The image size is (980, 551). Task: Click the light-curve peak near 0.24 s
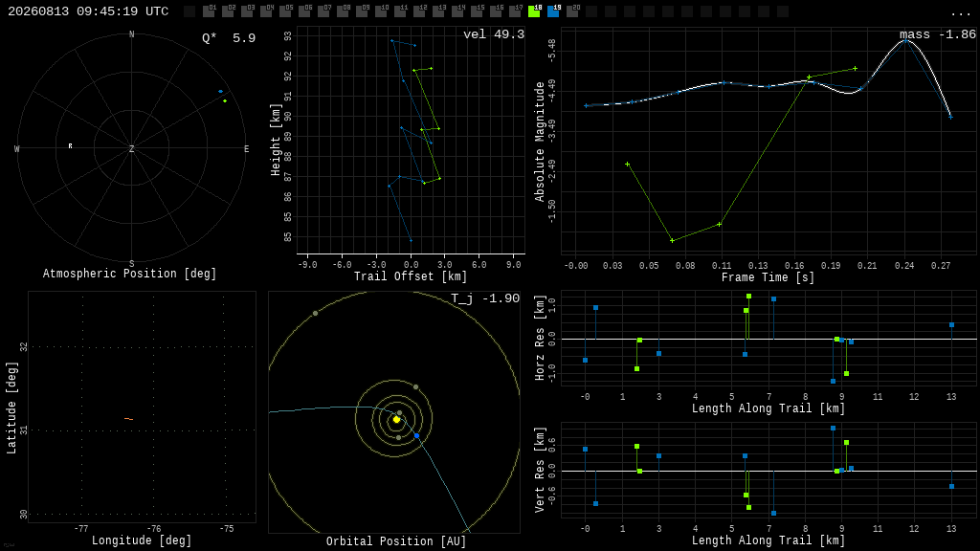905,40
